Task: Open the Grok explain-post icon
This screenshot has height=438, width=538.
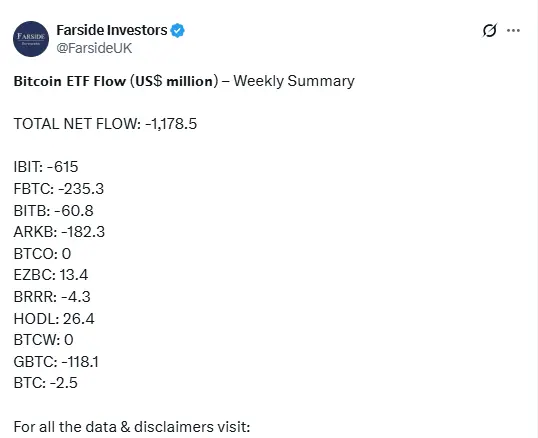Action: (x=489, y=30)
